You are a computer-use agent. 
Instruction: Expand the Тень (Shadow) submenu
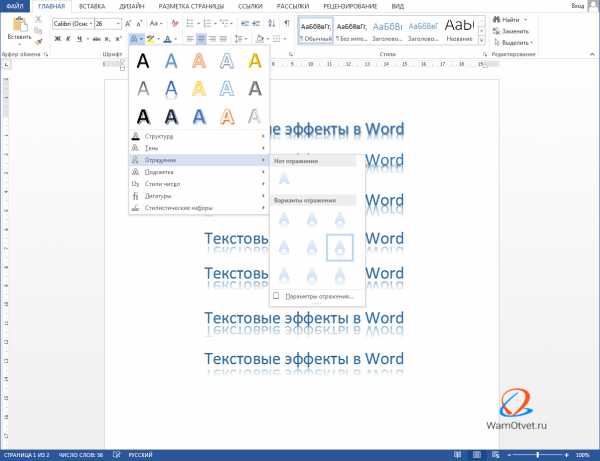(x=197, y=148)
